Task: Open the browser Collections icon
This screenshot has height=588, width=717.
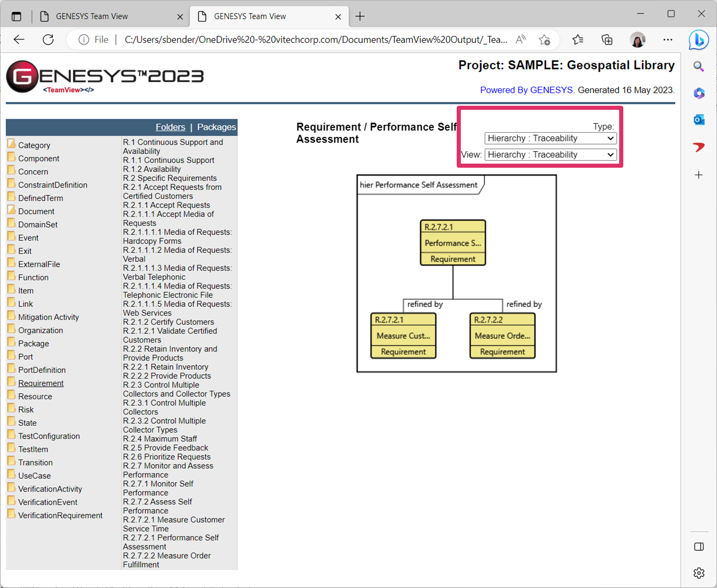Action: 607,40
